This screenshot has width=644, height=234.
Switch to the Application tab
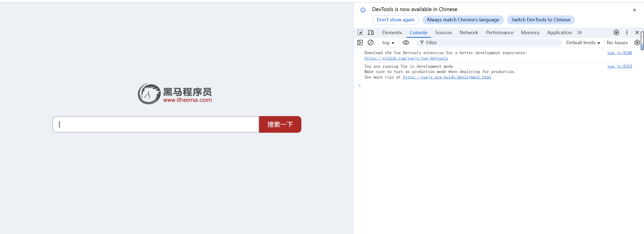559,32
